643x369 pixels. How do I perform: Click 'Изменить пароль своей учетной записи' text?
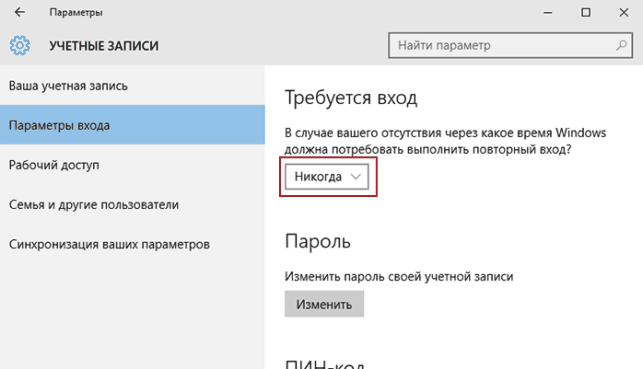[x=399, y=276]
